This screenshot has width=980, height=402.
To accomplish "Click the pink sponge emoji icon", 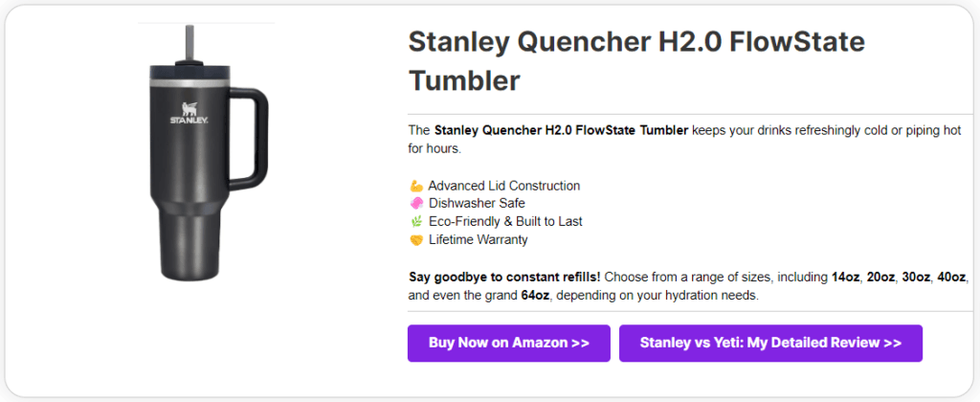I will pos(414,203).
